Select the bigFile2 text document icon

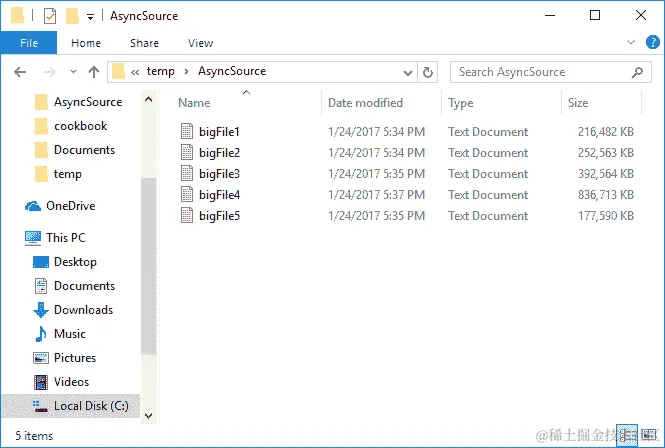(187, 152)
